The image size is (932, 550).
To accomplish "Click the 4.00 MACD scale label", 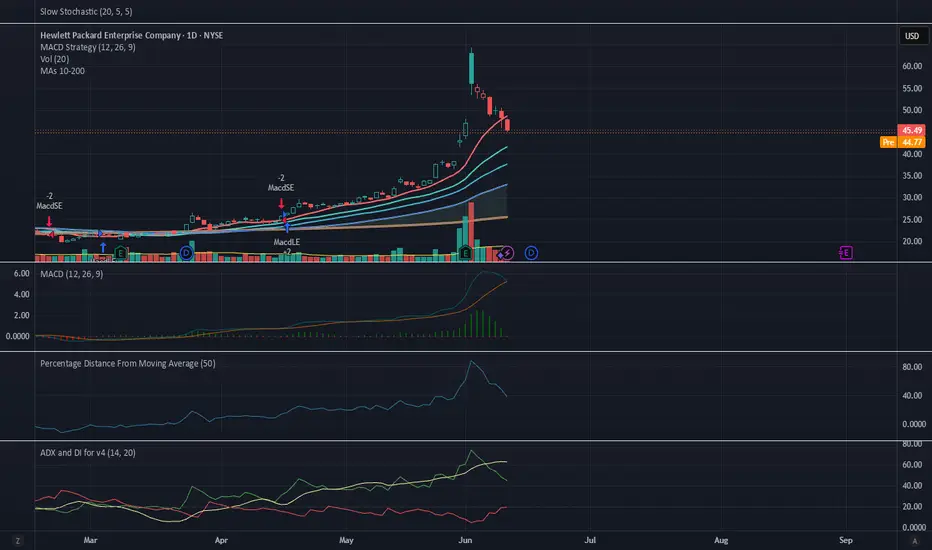I will tap(21, 294).
